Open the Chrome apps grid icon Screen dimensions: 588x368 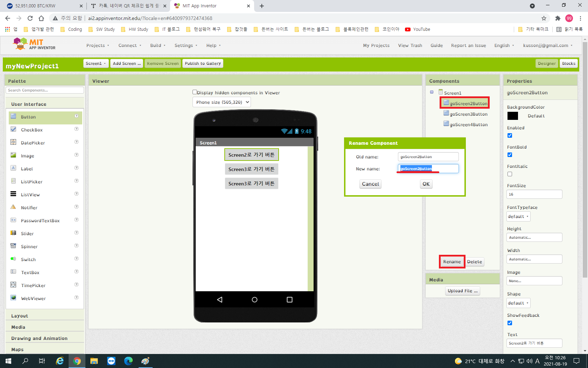pos(7,29)
